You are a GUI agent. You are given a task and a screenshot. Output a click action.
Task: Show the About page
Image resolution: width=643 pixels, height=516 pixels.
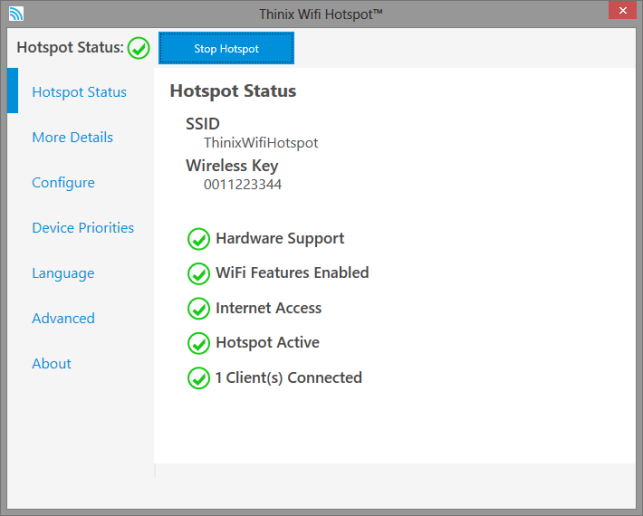coord(51,364)
